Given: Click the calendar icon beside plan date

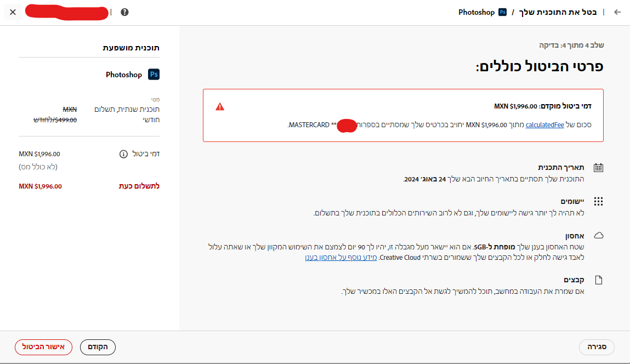Looking at the screenshot, I should [x=598, y=168].
